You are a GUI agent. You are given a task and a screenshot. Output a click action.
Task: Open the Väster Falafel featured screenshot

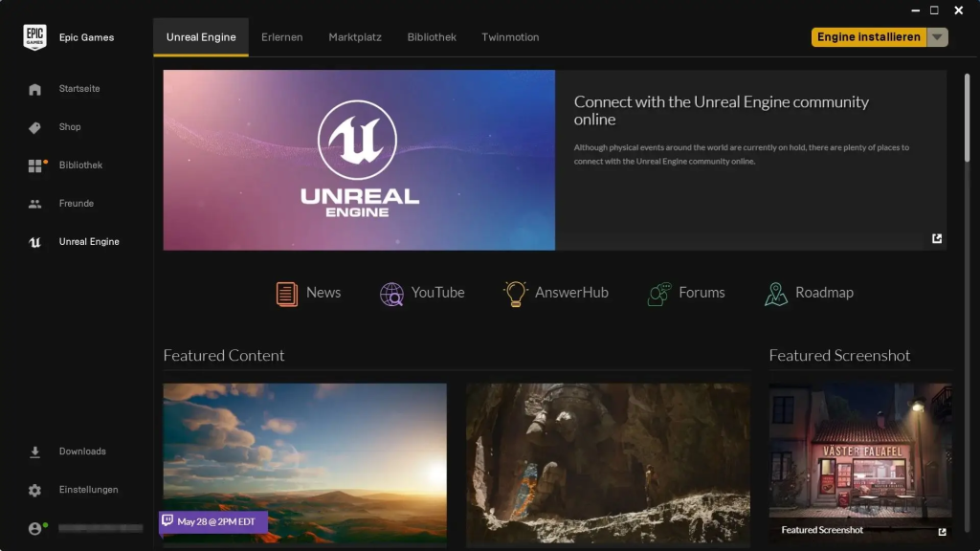coord(860,461)
